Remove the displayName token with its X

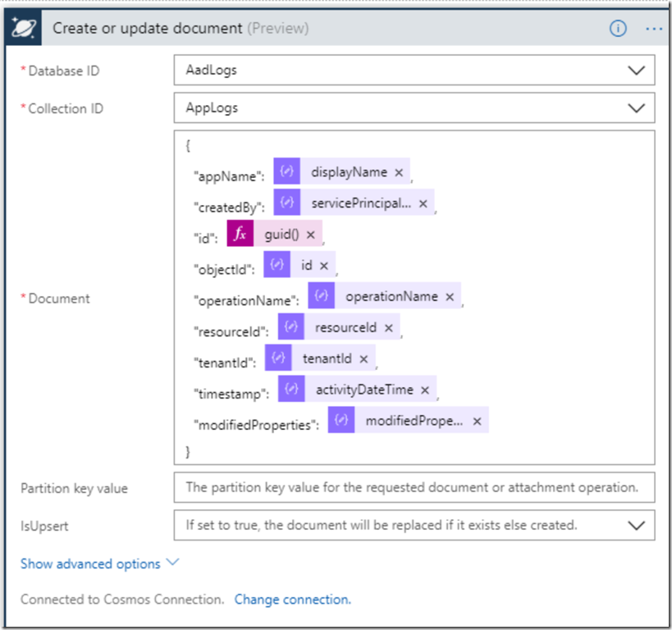[x=399, y=172]
